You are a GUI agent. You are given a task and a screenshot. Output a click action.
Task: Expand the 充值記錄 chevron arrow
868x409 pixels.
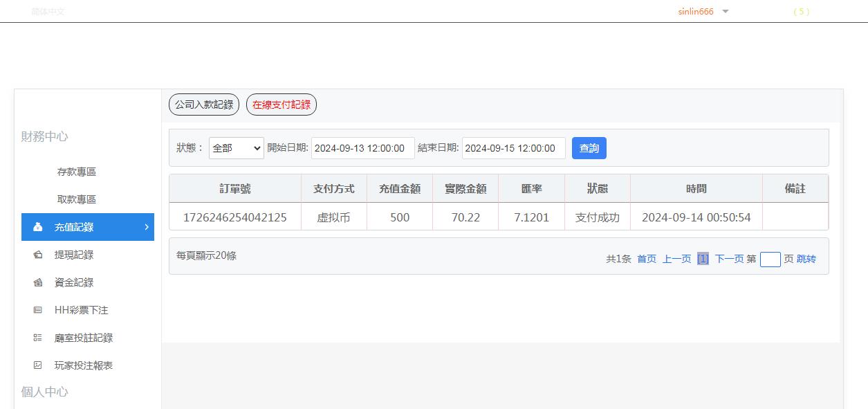(x=146, y=226)
